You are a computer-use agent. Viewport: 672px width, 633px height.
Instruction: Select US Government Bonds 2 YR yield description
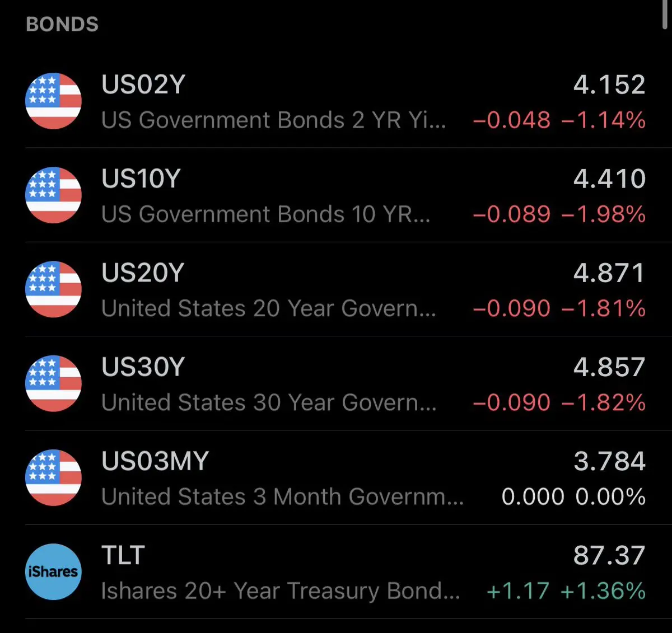click(x=274, y=120)
